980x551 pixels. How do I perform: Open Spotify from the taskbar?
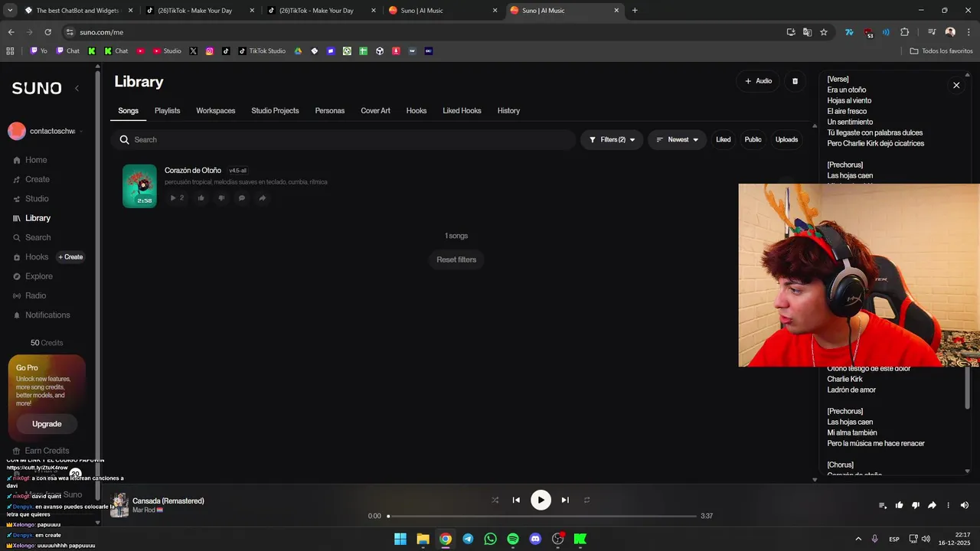pos(513,539)
